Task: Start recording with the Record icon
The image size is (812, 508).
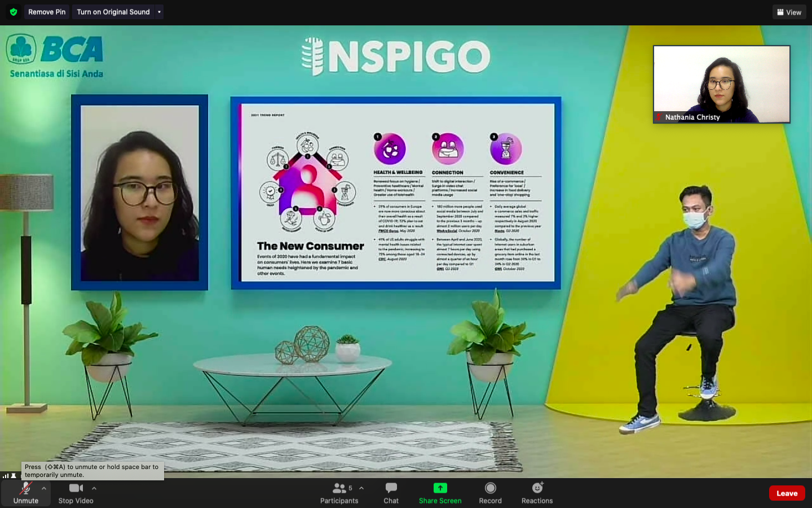Action: (x=490, y=492)
